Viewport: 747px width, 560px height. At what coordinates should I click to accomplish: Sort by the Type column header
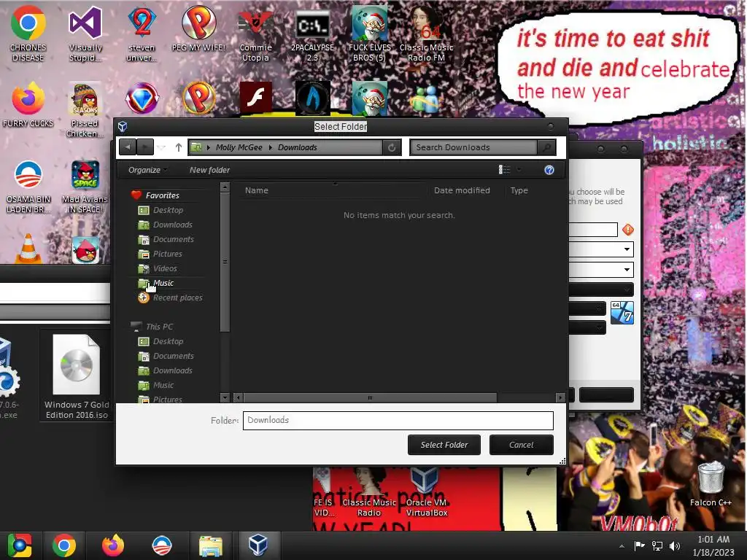(x=519, y=190)
